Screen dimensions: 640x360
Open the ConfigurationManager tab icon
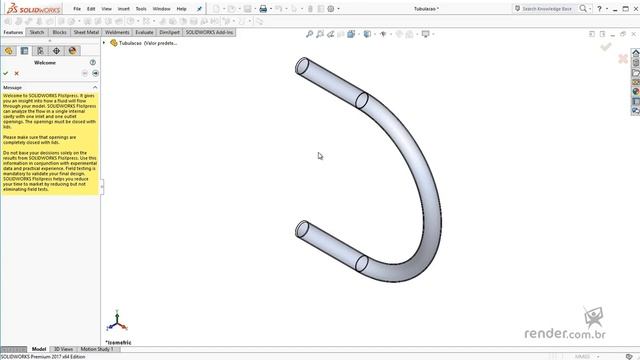pyautogui.click(x=40, y=51)
